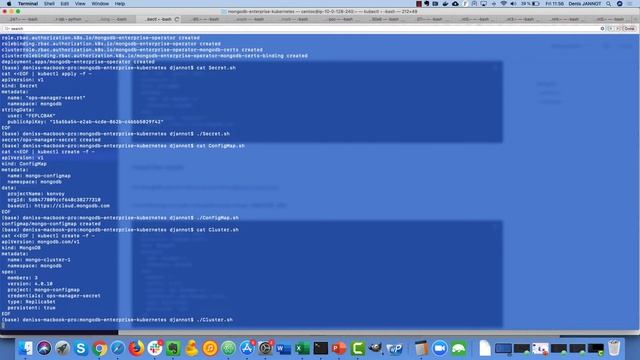Open Zoom from the Dock

click(440, 348)
